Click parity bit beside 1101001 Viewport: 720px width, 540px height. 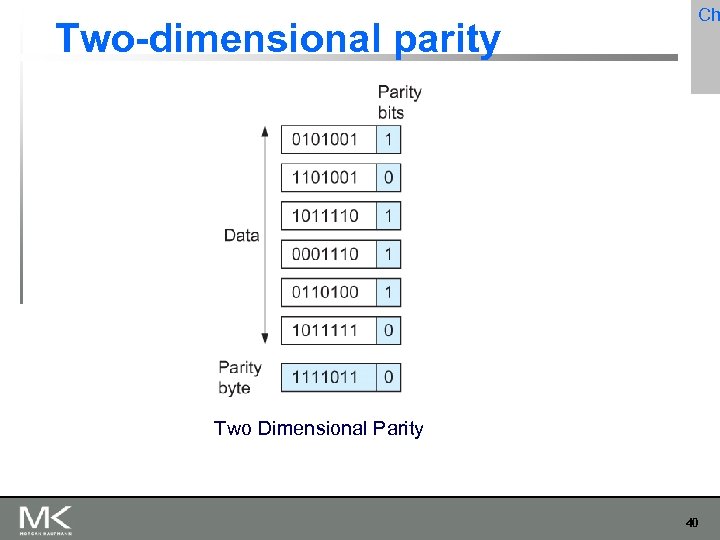coord(388,177)
